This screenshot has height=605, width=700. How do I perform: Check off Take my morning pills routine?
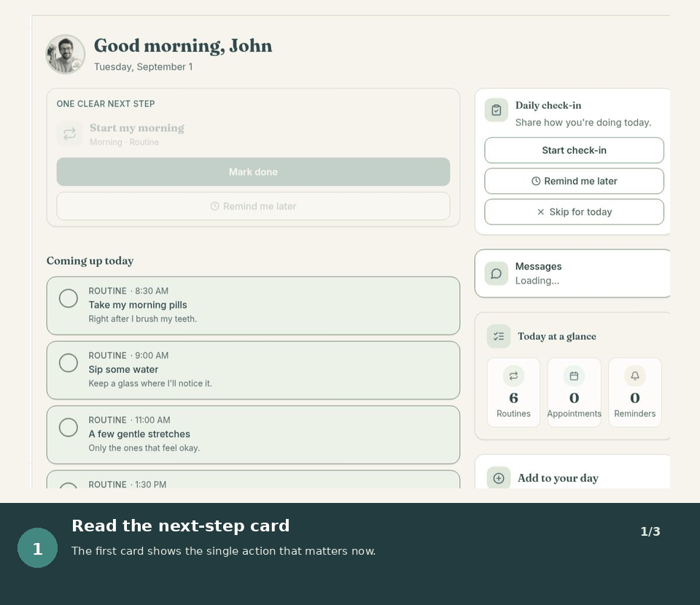(69, 298)
